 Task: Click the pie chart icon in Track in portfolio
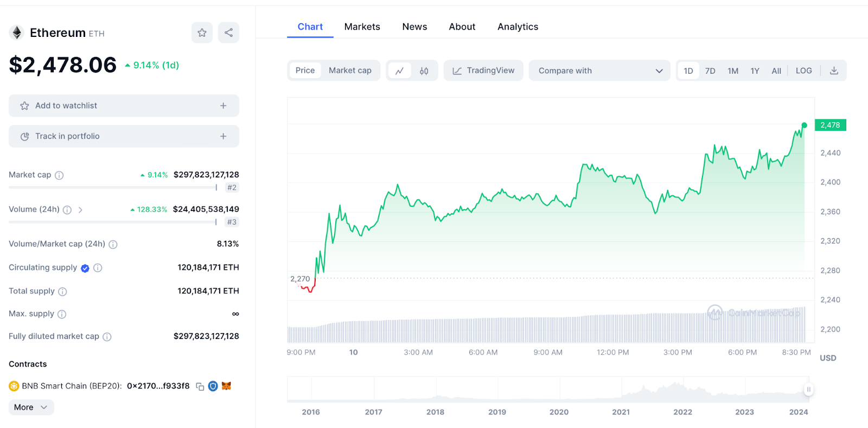pyautogui.click(x=24, y=137)
